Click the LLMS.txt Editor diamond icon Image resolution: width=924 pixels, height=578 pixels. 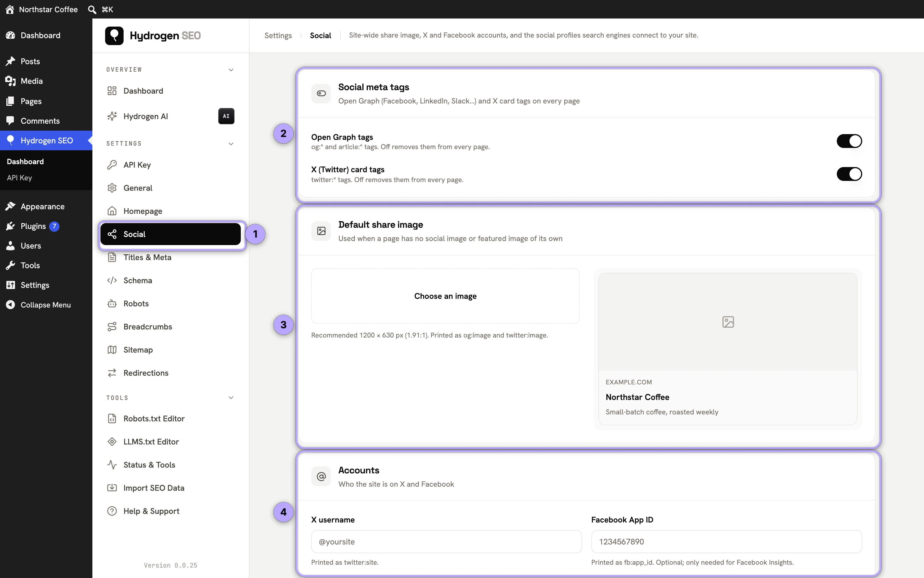coord(112,442)
